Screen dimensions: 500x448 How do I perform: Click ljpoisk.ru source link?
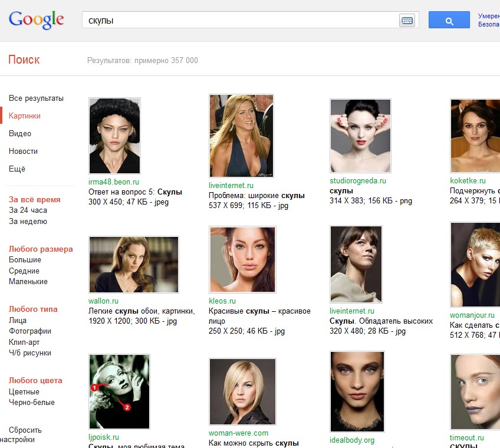[104, 437]
